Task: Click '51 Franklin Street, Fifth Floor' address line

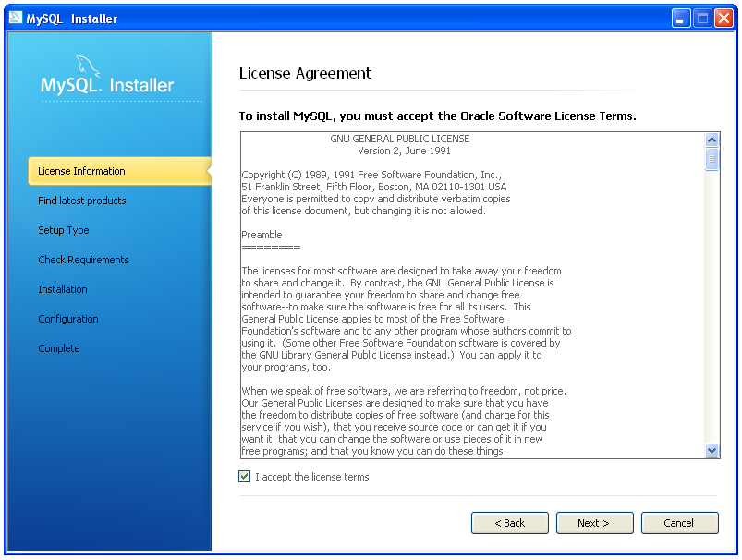Action: click(x=374, y=187)
